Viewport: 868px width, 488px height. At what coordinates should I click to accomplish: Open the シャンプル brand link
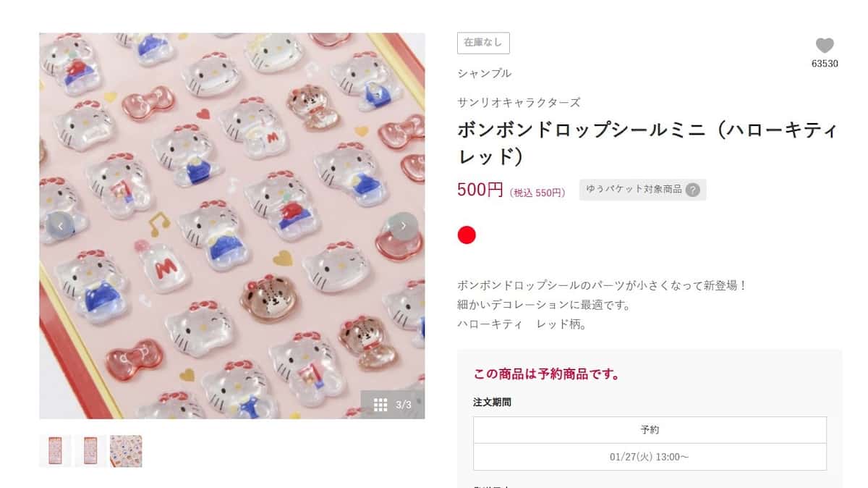484,73
